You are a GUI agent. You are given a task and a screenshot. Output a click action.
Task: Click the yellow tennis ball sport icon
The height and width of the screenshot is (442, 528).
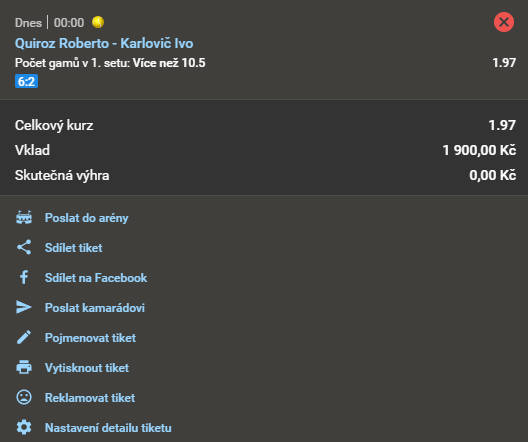pos(98,22)
